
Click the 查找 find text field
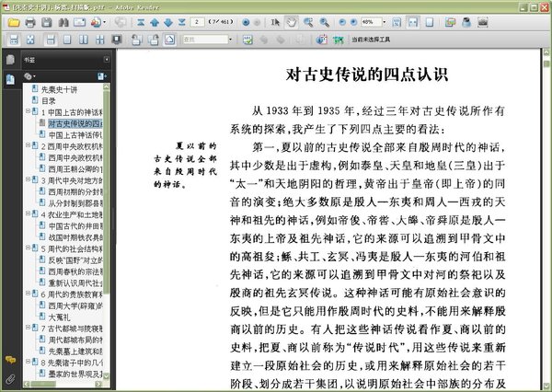(205, 40)
